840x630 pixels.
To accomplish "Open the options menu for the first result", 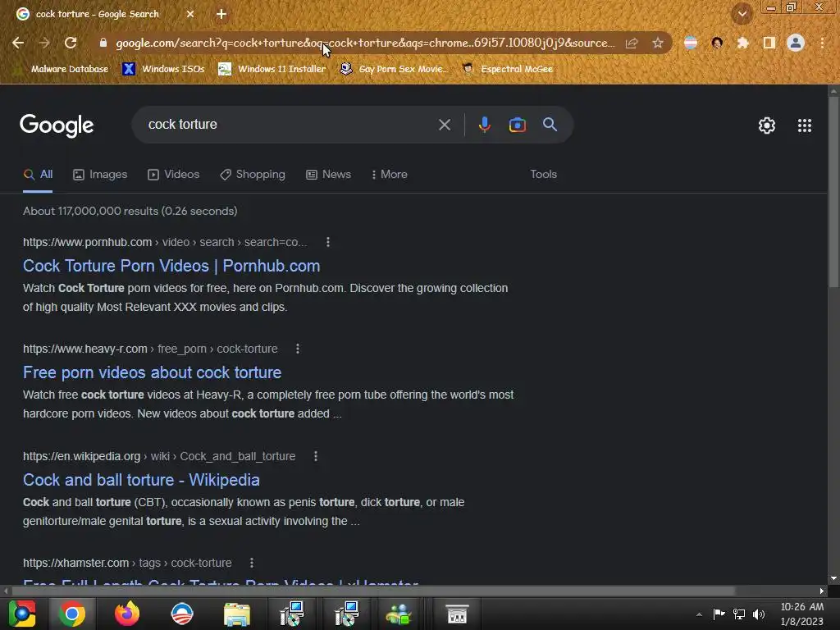I will pos(328,242).
